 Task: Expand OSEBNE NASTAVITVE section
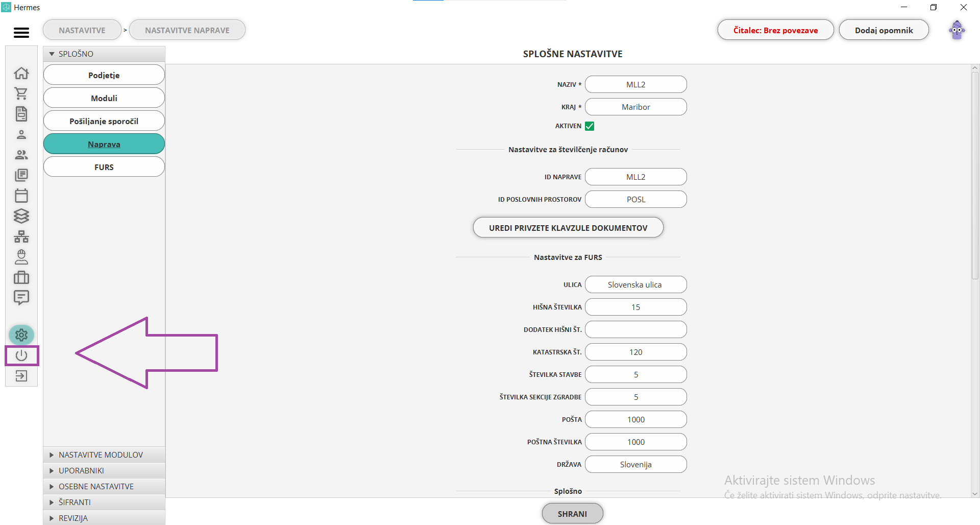pos(104,486)
